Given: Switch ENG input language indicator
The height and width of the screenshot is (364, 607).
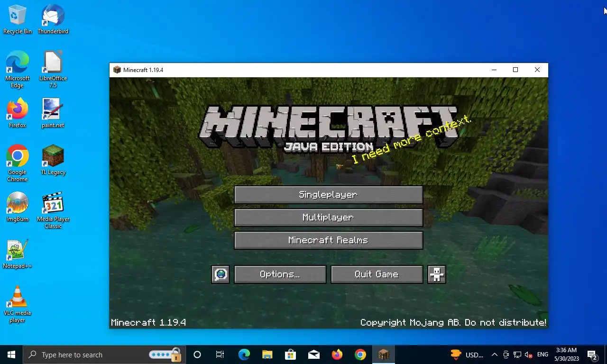Looking at the screenshot, I should (x=543, y=355).
